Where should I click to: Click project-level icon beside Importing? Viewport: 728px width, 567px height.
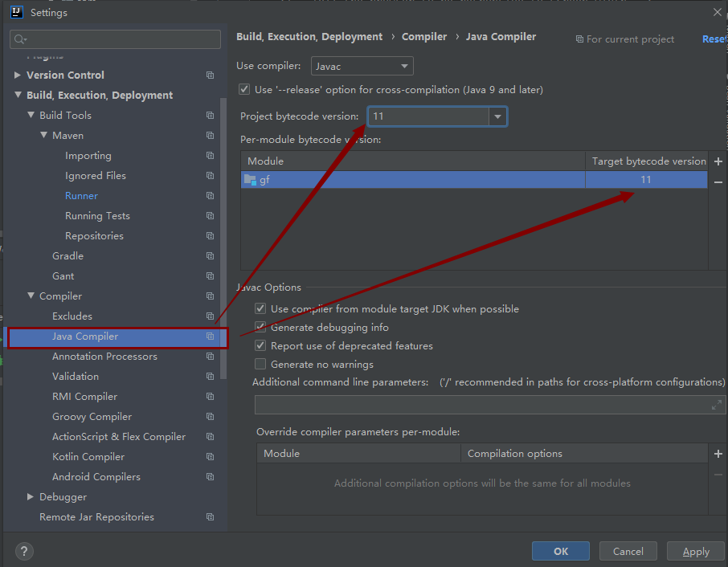tap(210, 156)
